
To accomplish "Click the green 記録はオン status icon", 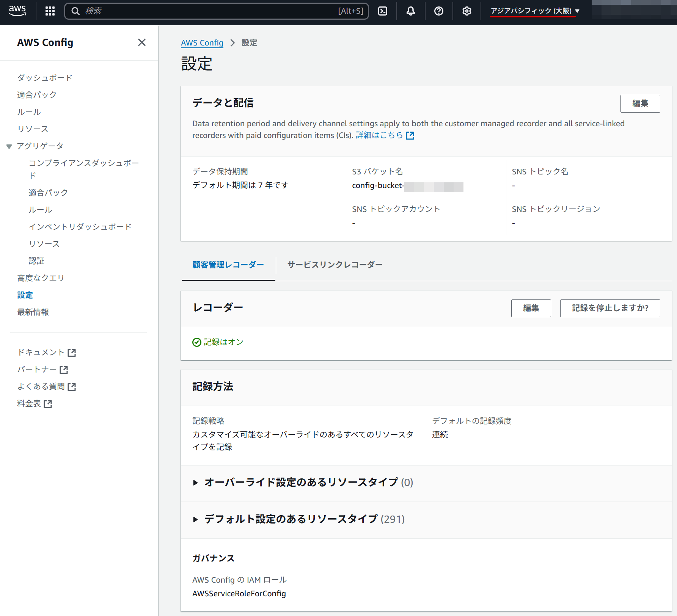I will tap(197, 342).
